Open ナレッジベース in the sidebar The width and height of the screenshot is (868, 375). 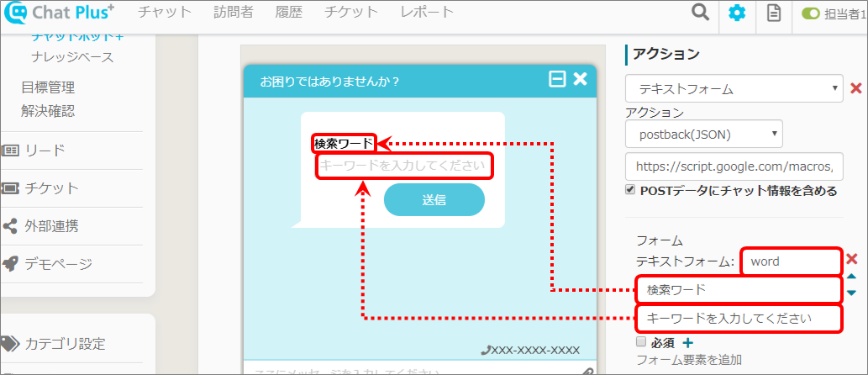point(72,57)
